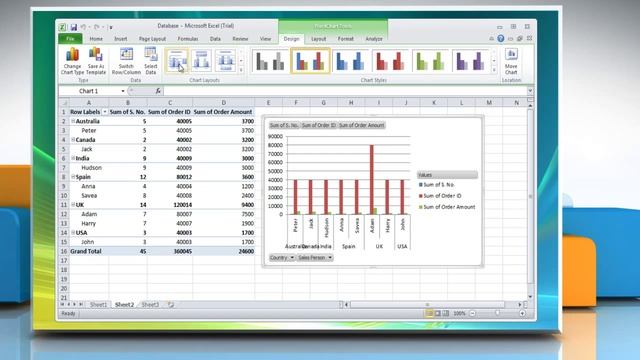Click the zoom slider handle
The image size is (640, 360).
[x=497, y=313]
